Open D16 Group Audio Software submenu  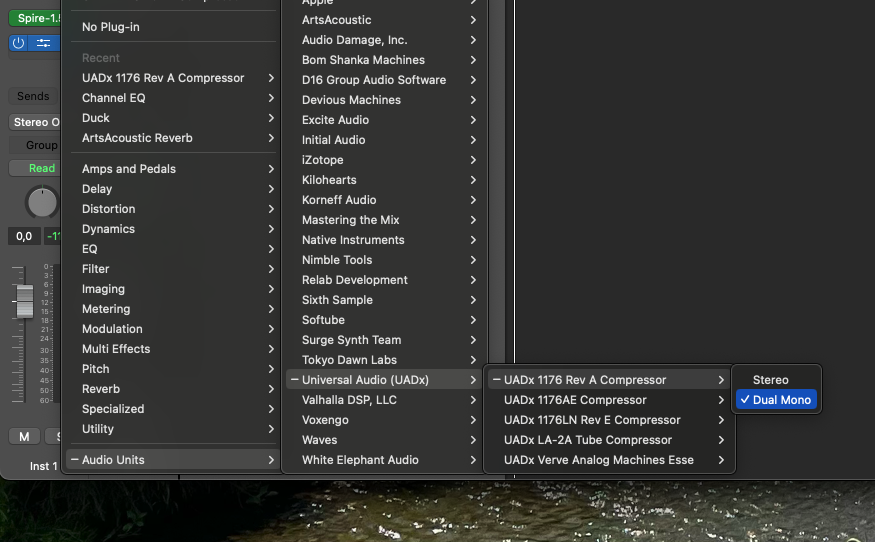(384, 80)
